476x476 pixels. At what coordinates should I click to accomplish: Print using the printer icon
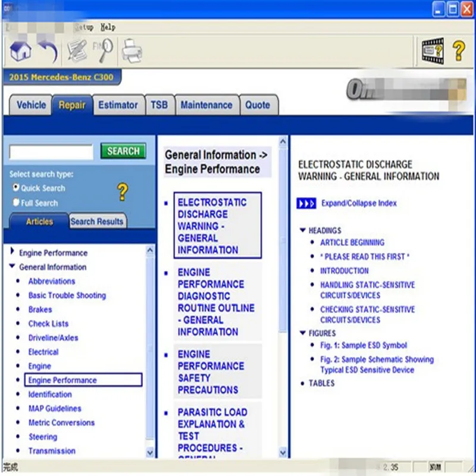131,51
